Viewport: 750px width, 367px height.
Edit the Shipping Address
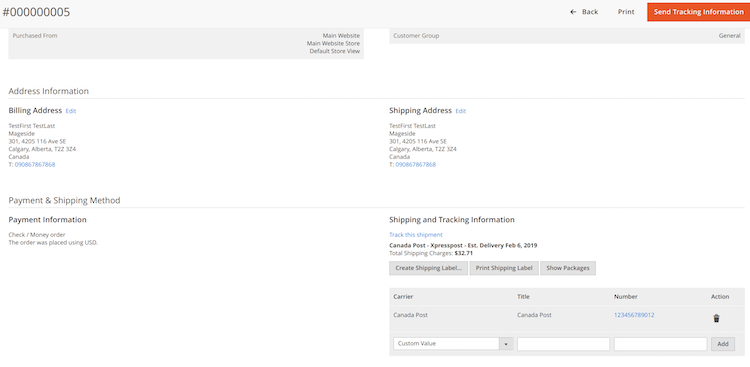(x=461, y=111)
